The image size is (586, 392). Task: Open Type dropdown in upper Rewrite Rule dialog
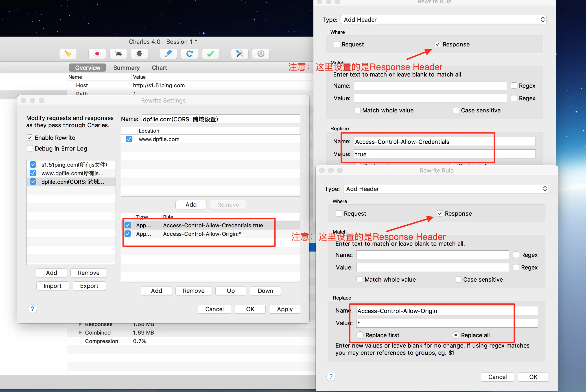tap(443, 20)
